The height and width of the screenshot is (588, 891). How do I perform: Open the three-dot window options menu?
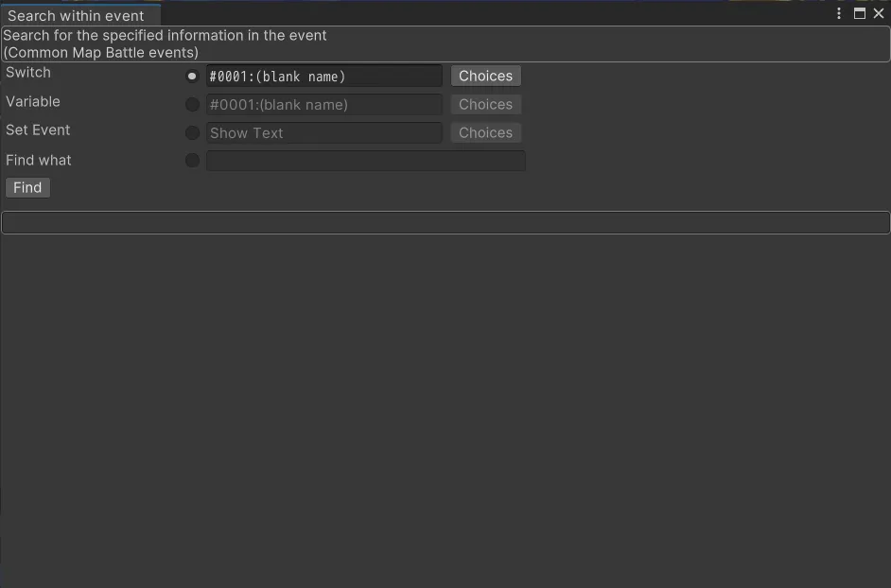click(840, 13)
